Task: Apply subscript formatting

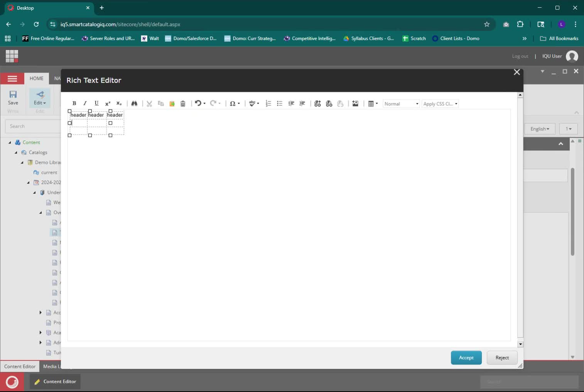Action: pyautogui.click(x=119, y=103)
